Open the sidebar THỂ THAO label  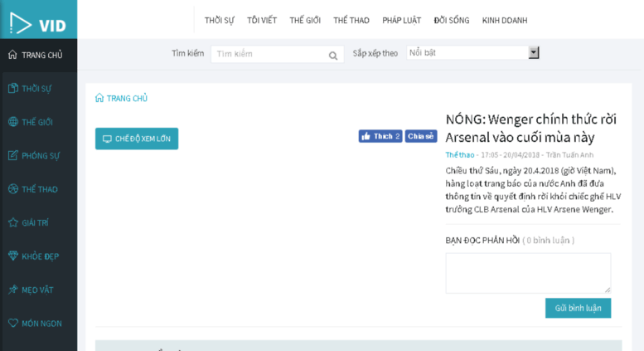click(x=40, y=189)
